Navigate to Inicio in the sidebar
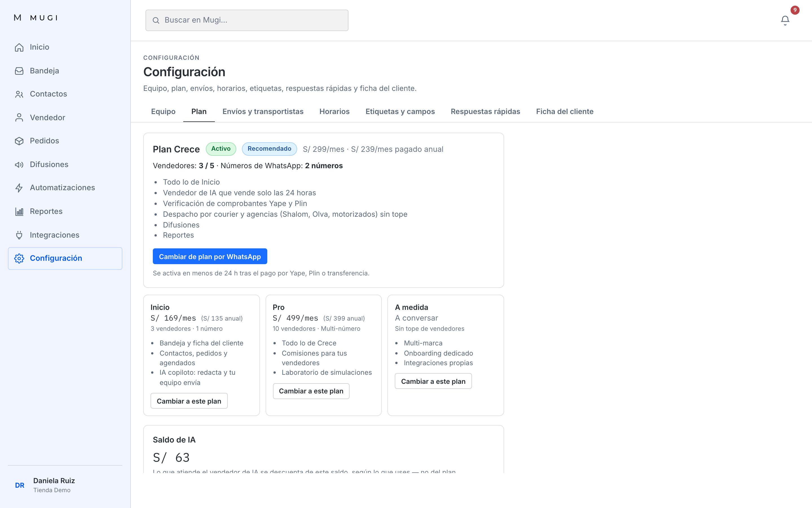This screenshot has height=508, width=812. point(65,47)
